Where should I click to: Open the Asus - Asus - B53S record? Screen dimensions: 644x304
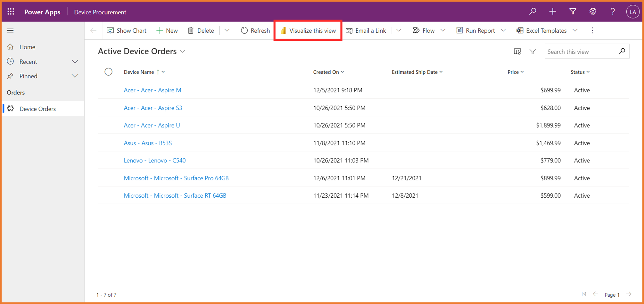click(148, 143)
